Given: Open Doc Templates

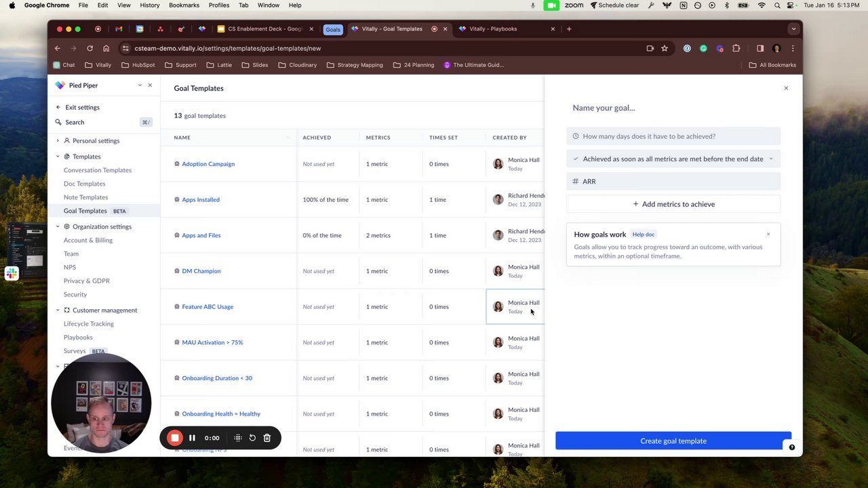Looking at the screenshot, I should (85, 184).
